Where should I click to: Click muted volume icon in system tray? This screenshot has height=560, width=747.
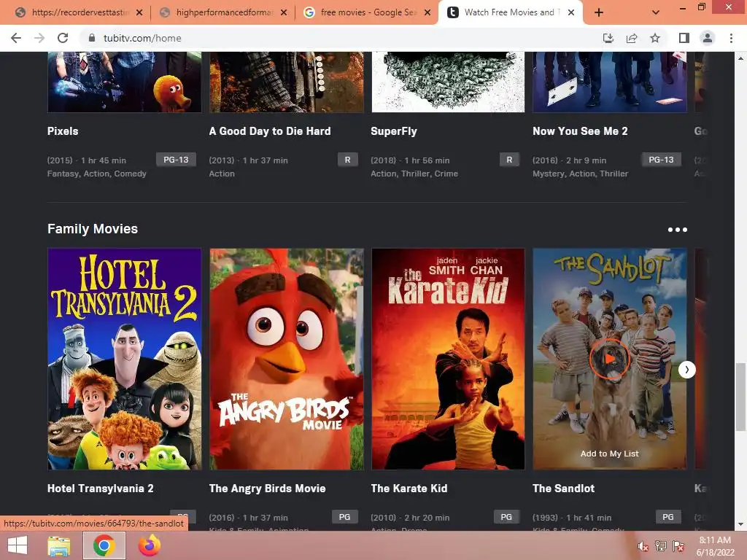[x=643, y=546]
